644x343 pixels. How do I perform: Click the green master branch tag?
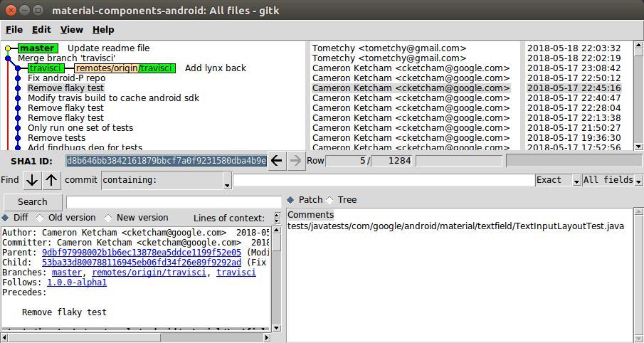pos(38,48)
